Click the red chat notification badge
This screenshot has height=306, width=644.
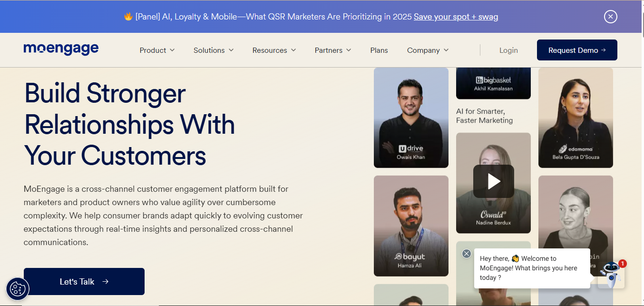pos(623,263)
